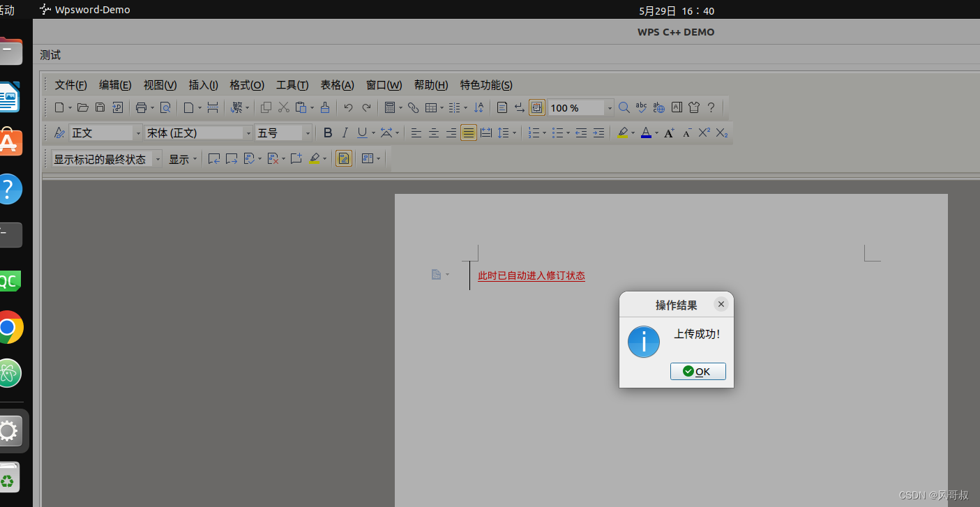The width and height of the screenshot is (980, 507).
Task: Expand the reject changes dropdown arrow
Action: pyautogui.click(x=282, y=159)
